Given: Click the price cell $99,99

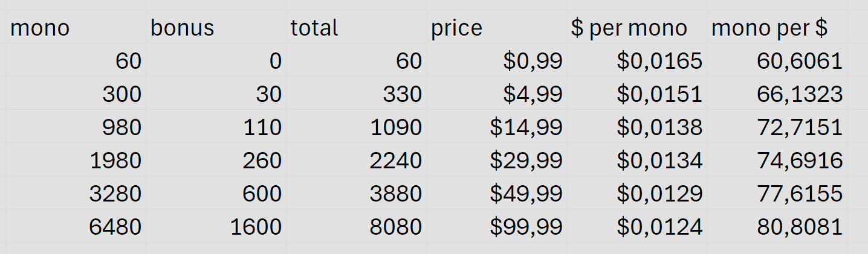Looking at the screenshot, I should coord(496,227).
